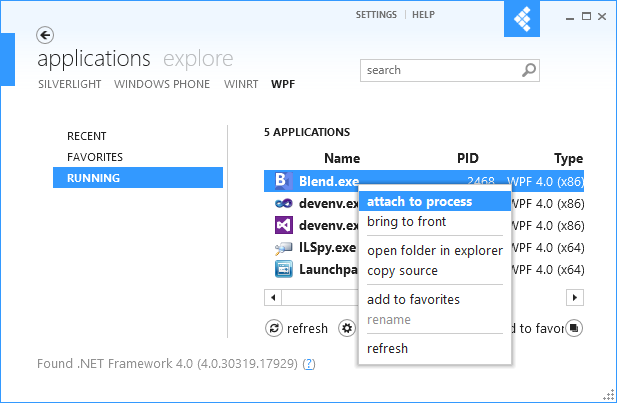Click the search magnifier icon
Viewport: 617px width, 403px height.
pyautogui.click(x=529, y=70)
